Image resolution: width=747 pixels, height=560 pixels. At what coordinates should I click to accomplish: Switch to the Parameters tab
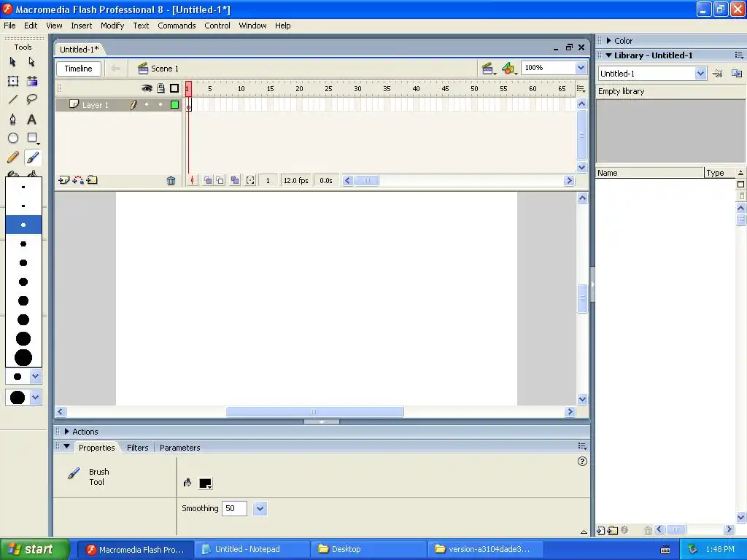pos(179,448)
